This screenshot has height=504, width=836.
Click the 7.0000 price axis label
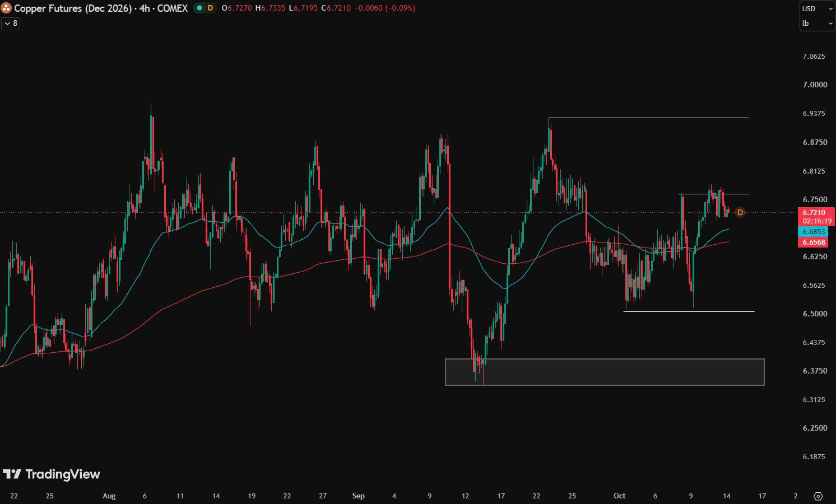coord(815,85)
